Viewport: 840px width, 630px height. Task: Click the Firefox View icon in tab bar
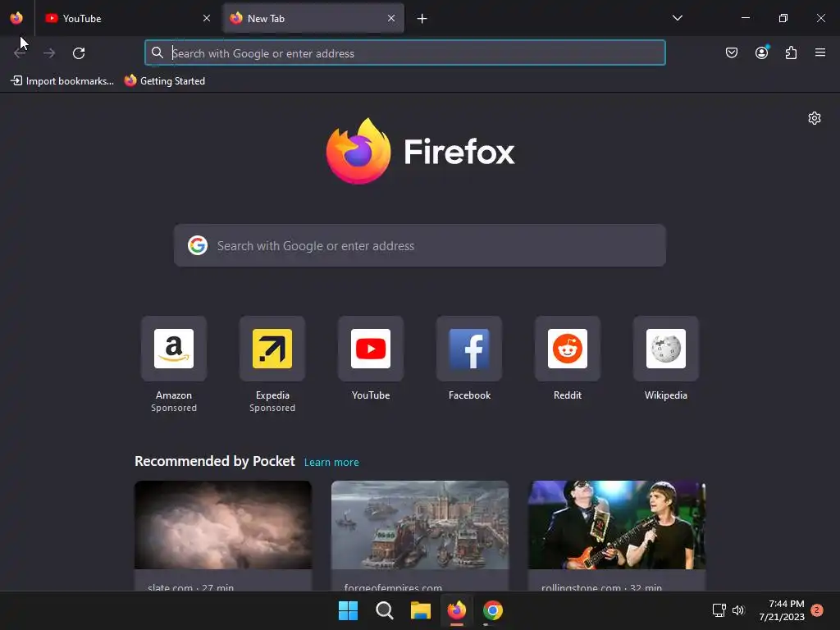tap(16, 18)
